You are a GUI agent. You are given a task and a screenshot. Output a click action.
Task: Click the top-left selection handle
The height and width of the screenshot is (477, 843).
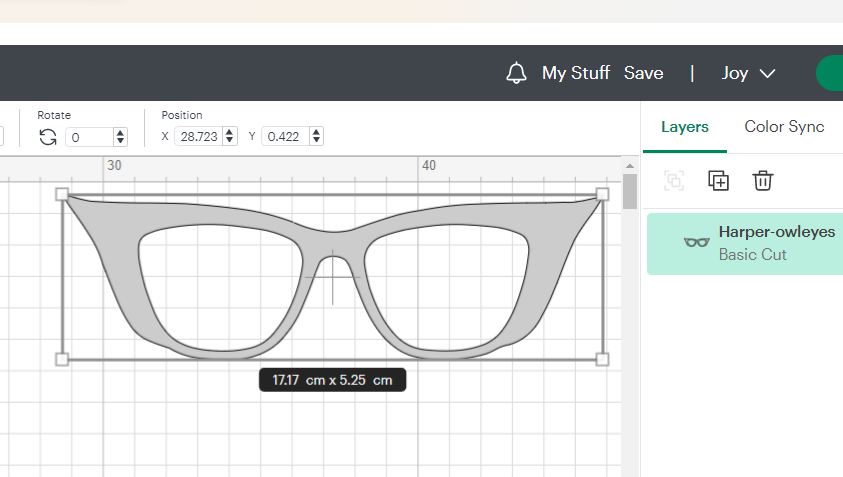tap(62, 194)
